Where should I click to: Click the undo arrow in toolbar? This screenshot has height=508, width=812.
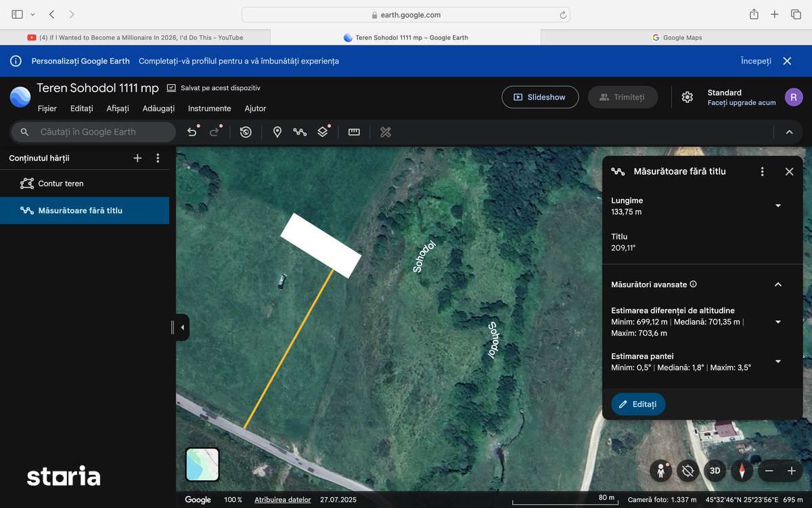click(x=192, y=132)
